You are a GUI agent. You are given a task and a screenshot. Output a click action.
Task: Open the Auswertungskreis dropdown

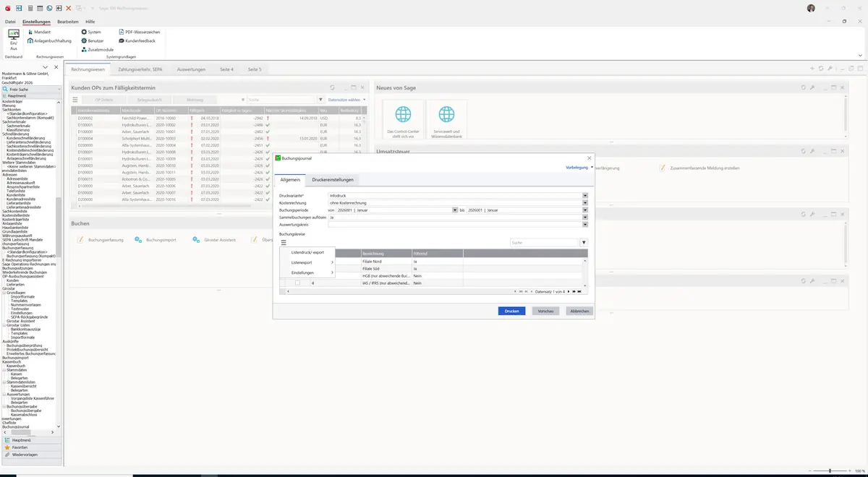(584, 224)
